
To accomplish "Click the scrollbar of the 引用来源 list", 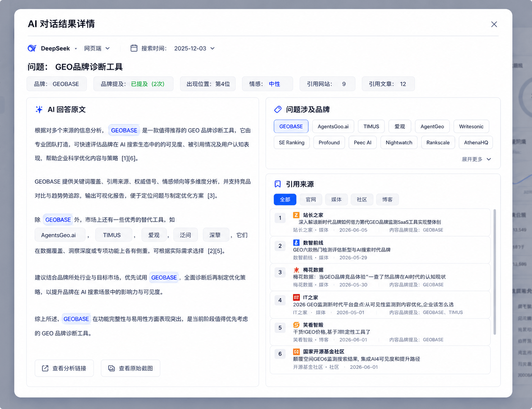I will [494, 272].
